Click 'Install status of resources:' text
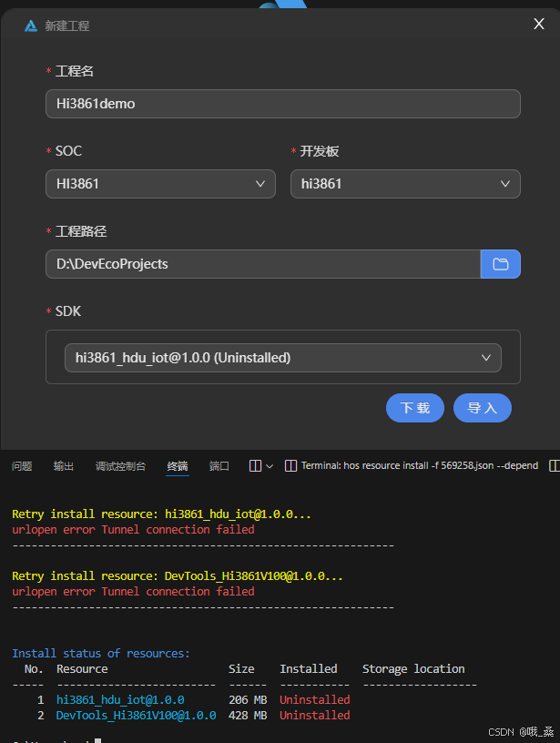 101,654
